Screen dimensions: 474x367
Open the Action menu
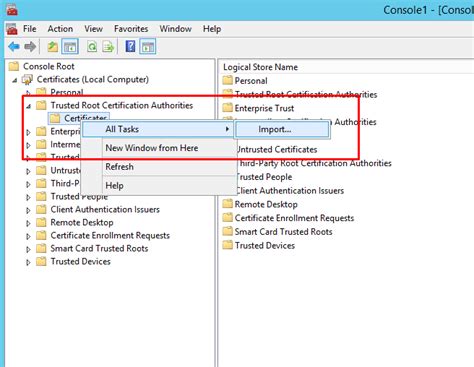(x=60, y=29)
